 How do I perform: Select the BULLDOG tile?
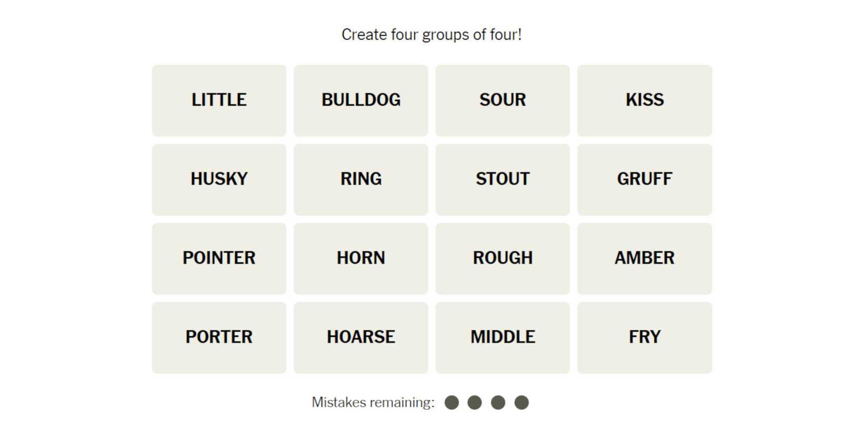click(361, 100)
